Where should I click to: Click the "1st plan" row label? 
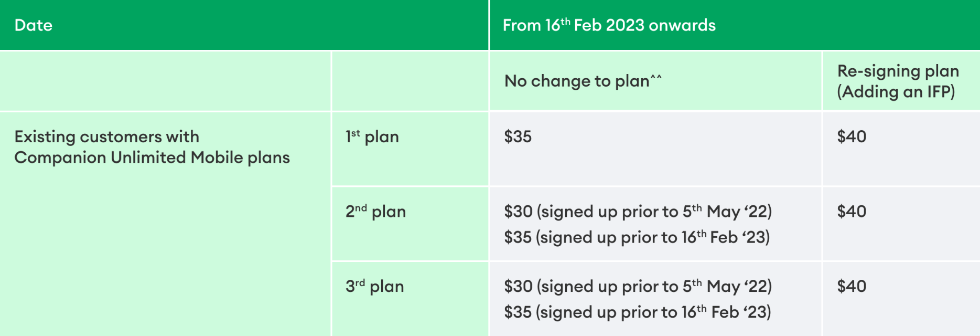click(372, 136)
